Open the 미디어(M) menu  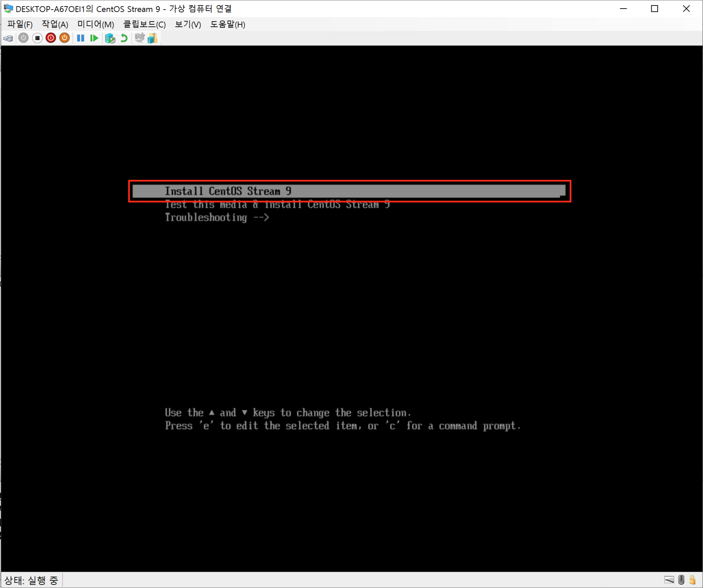tap(95, 24)
